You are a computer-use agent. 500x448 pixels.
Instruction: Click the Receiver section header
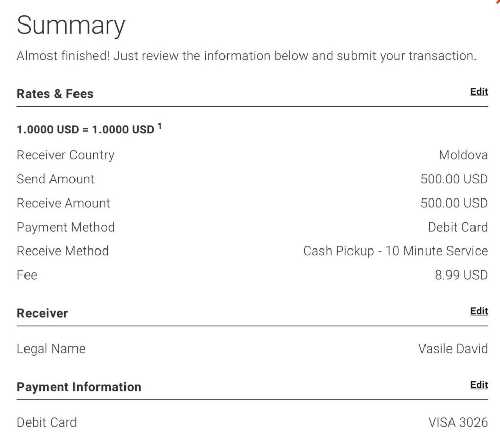(42, 313)
